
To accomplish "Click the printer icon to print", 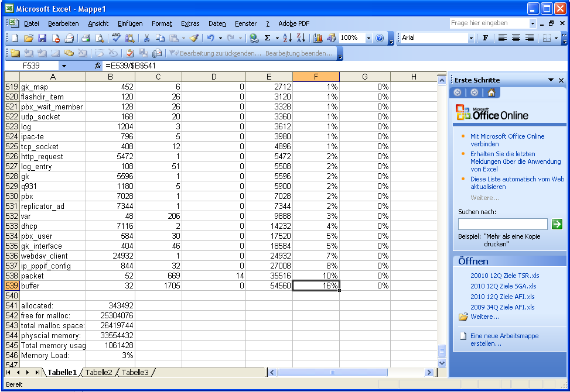I will tap(86, 38).
